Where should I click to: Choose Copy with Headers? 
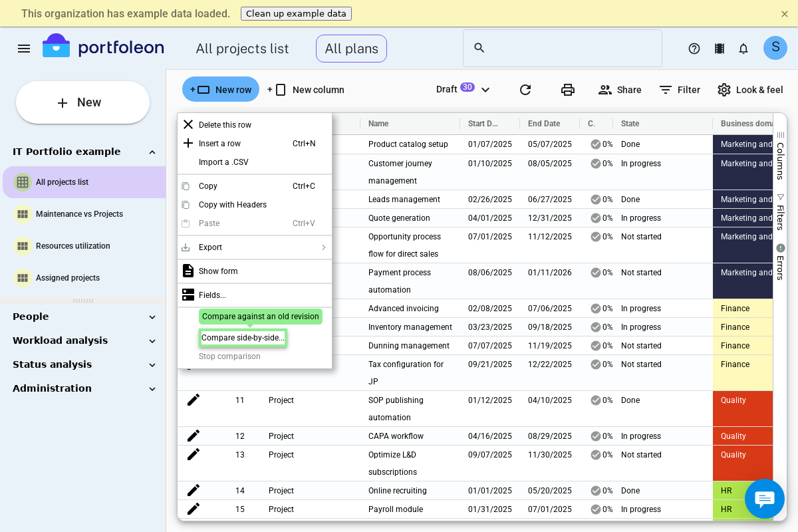coord(255,205)
